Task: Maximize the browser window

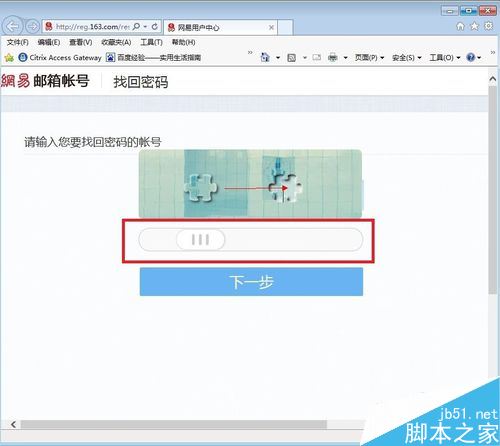Action: coord(468,11)
